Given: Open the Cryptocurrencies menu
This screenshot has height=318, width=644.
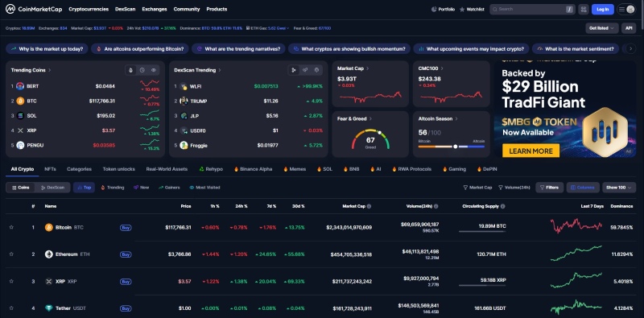Looking at the screenshot, I should point(89,9).
